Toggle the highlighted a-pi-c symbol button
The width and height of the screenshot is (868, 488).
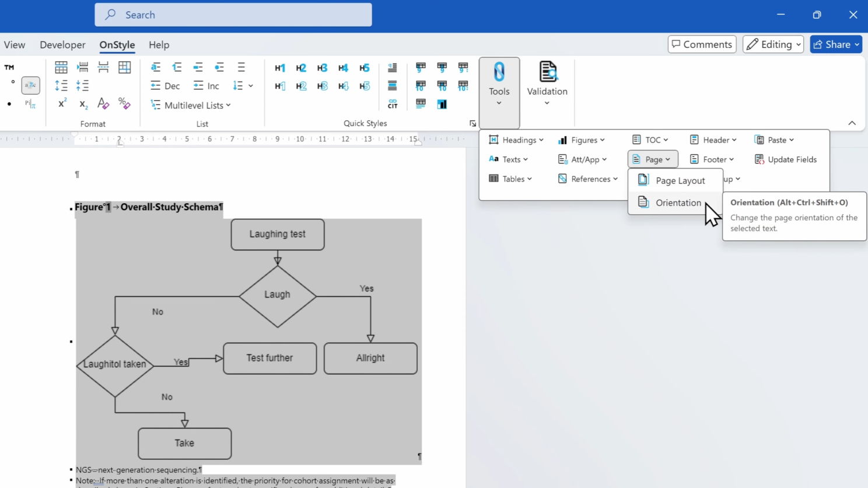[x=30, y=85]
